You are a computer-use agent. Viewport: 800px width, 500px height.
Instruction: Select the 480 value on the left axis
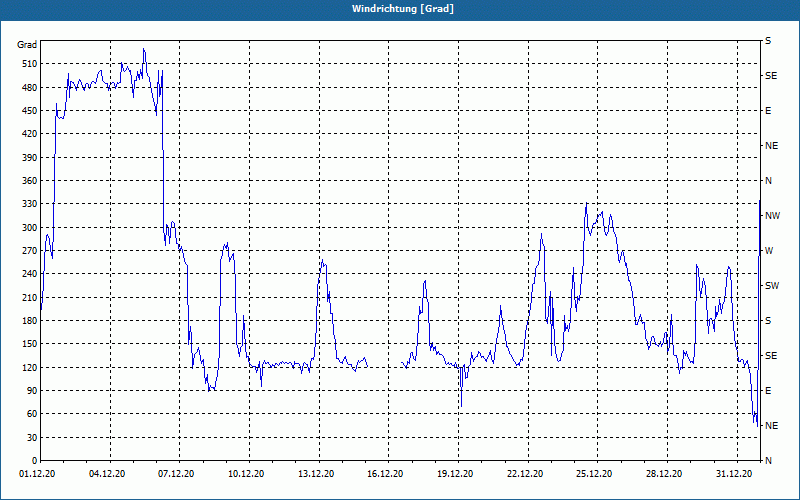pos(29,88)
